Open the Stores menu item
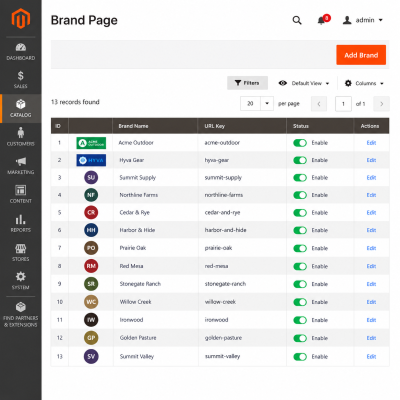Screen dimensions: 400x400 (21, 252)
